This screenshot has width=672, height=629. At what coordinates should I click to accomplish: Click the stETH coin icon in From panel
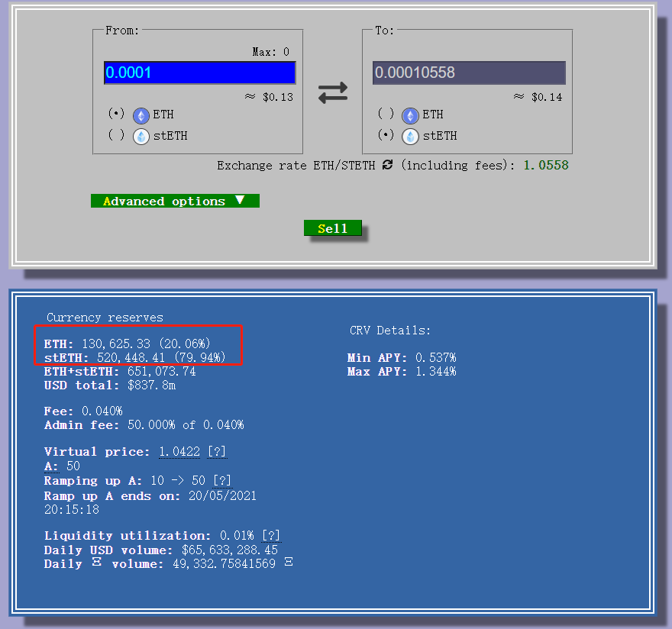click(141, 137)
